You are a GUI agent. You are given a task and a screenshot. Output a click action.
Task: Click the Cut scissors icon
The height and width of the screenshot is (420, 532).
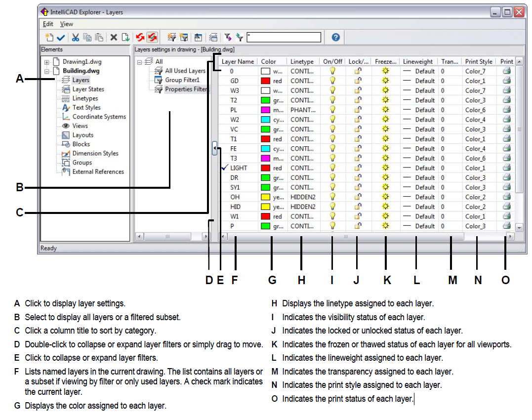click(x=75, y=38)
